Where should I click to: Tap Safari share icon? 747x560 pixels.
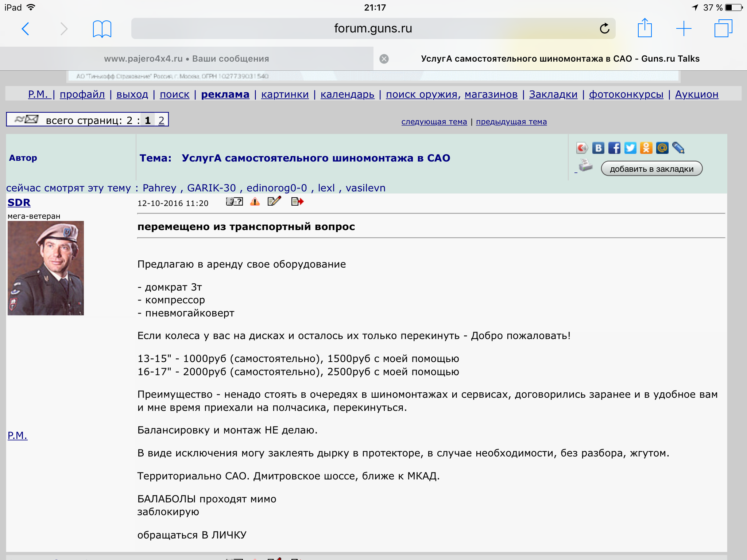pos(645,28)
